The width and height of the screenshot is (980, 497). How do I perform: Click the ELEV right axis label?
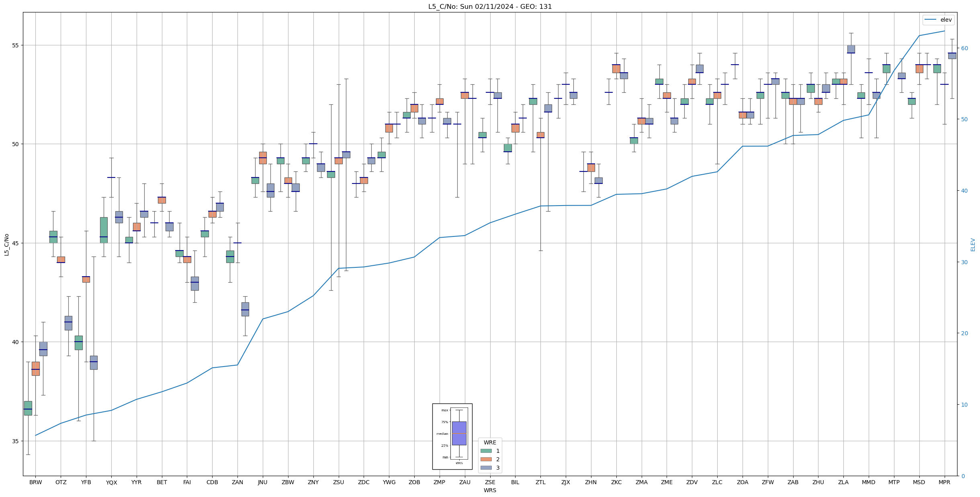tap(973, 244)
